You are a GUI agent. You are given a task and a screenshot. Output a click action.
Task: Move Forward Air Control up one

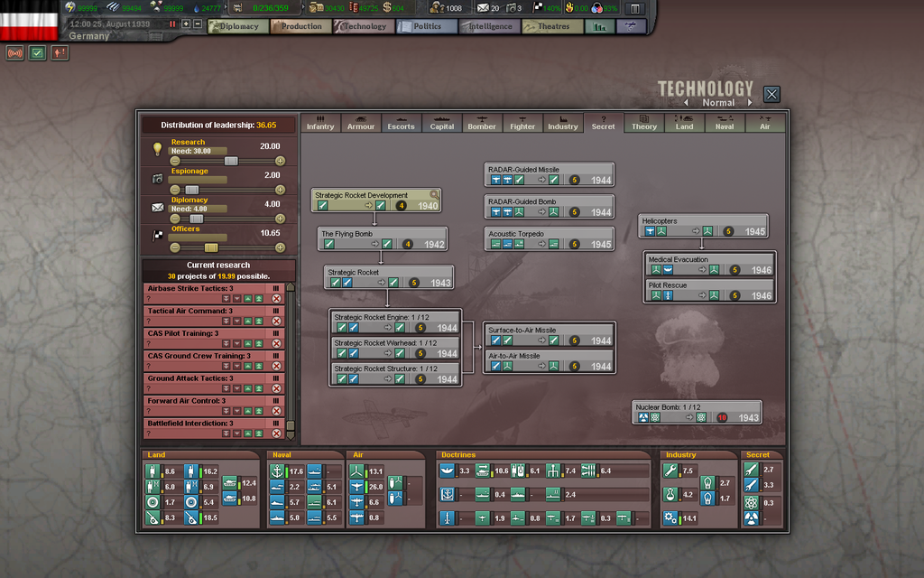pyautogui.click(x=248, y=411)
